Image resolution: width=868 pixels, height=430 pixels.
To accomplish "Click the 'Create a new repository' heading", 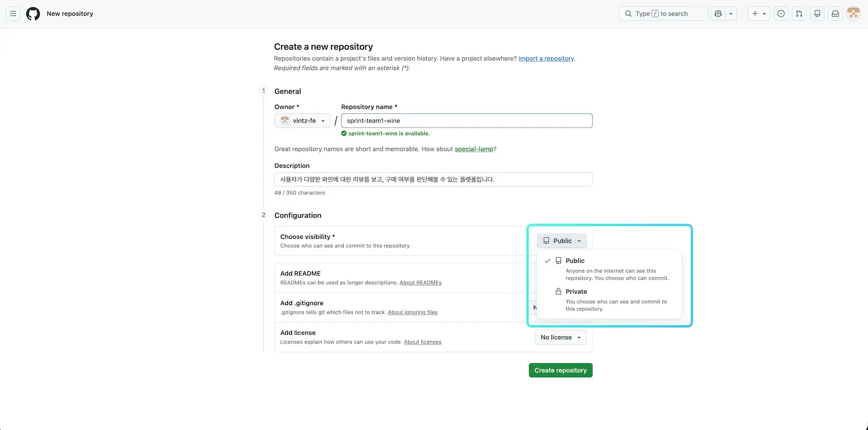I will tap(323, 47).
